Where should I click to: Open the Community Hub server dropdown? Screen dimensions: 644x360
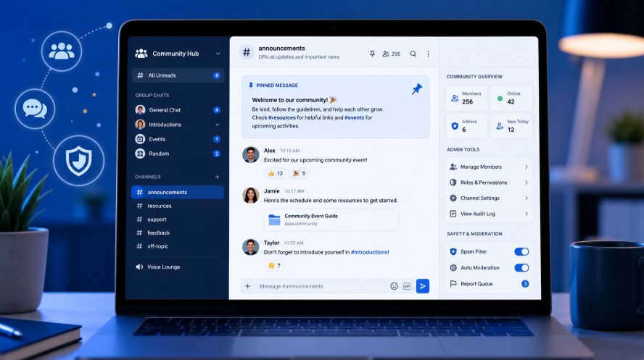(218, 54)
